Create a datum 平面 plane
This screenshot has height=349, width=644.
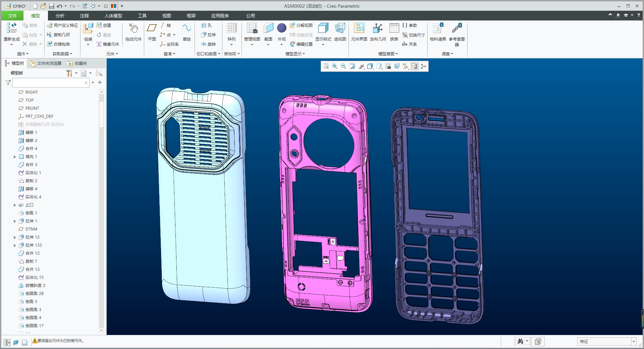152,32
